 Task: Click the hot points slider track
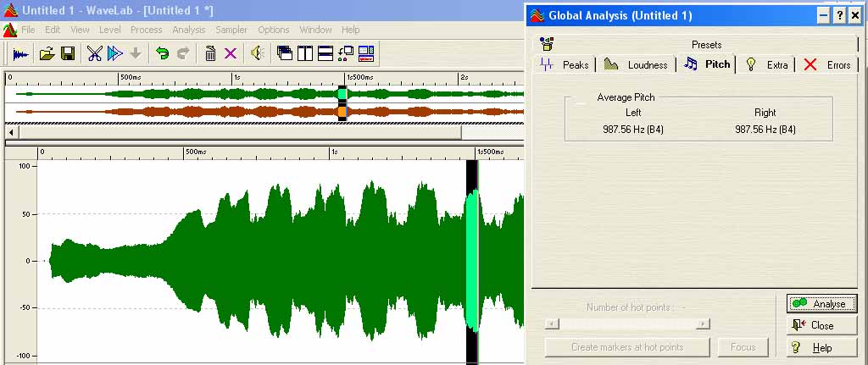626,324
